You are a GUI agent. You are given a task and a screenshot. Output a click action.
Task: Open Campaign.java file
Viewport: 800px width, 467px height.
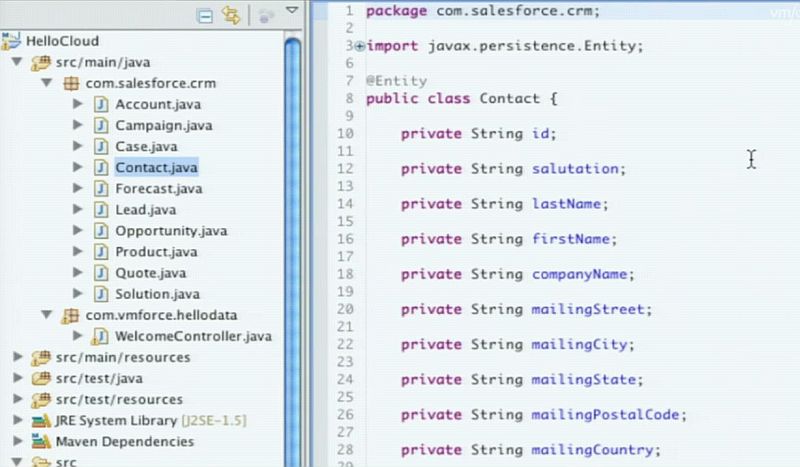[164, 125]
